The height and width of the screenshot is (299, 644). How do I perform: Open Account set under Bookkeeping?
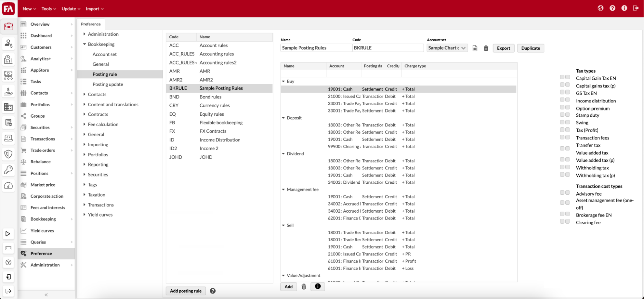click(105, 54)
